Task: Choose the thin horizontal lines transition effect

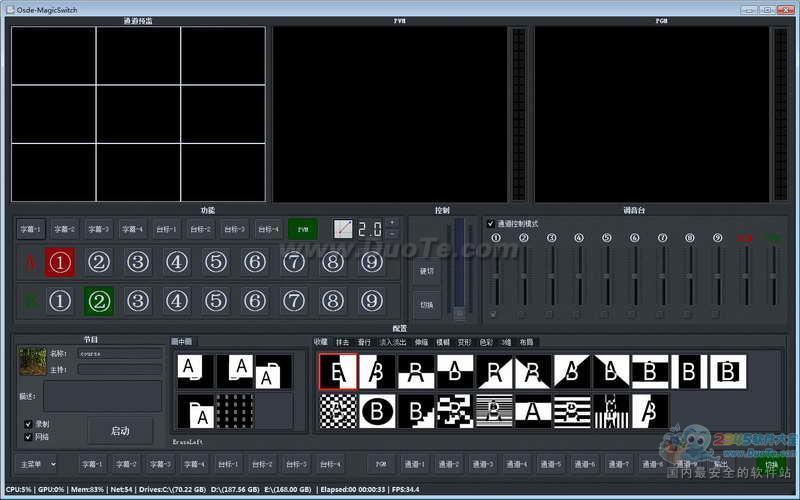Action: click(494, 411)
